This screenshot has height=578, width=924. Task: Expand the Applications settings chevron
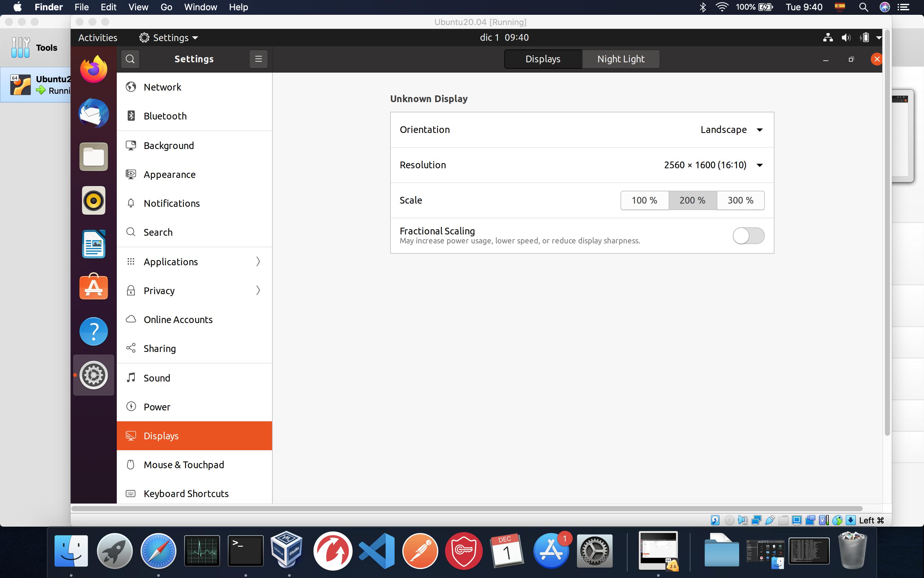(258, 261)
